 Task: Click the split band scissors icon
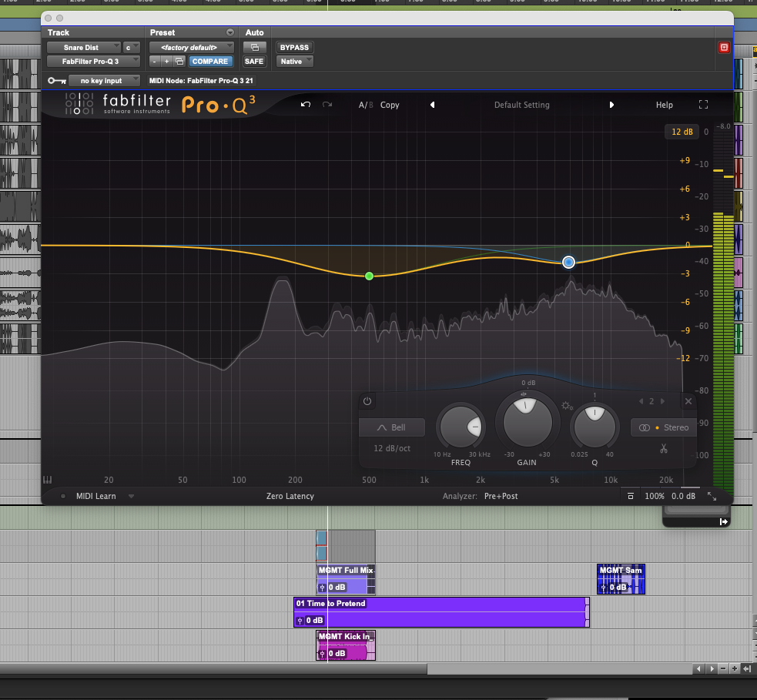(664, 449)
